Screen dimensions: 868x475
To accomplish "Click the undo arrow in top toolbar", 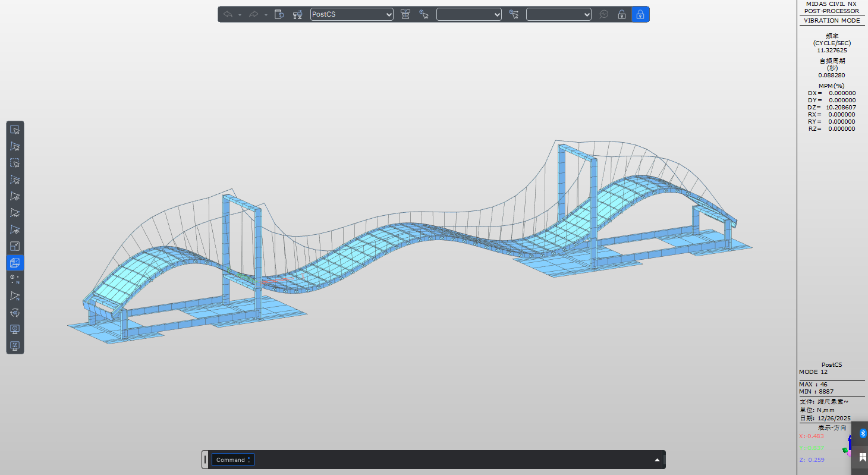I will pyautogui.click(x=228, y=14).
